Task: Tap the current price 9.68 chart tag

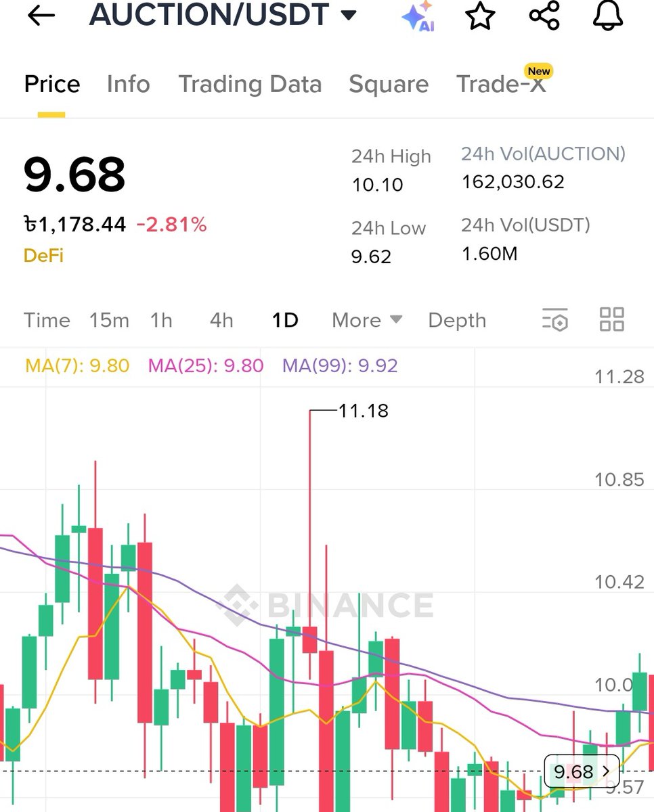Action: 582,771
